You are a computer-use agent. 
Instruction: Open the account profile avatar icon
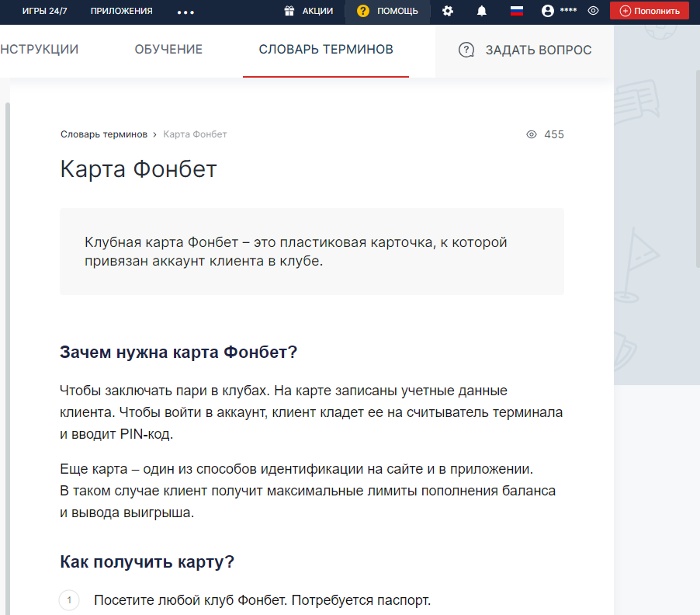pyautogui.click(x=547, y=11)
